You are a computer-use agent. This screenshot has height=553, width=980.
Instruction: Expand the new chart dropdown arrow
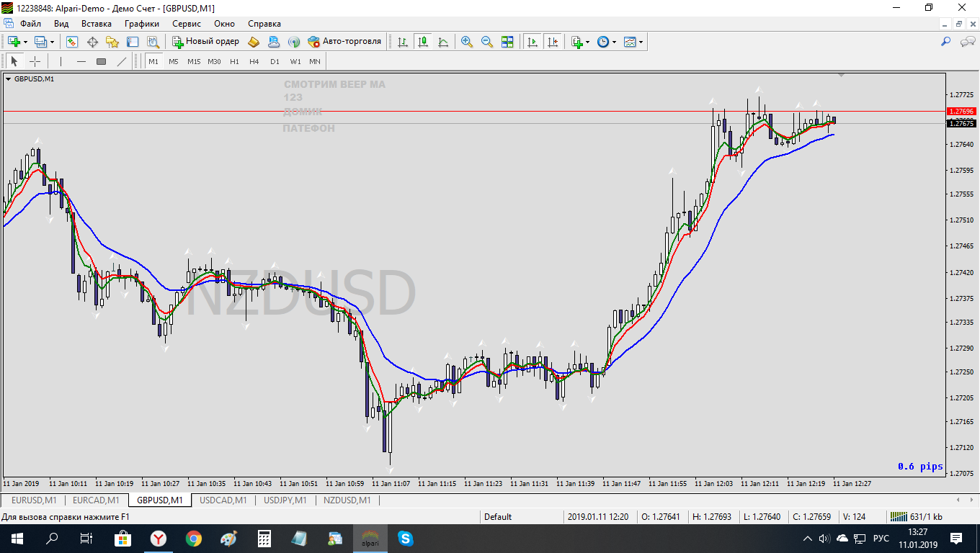[x=26, y=42]
